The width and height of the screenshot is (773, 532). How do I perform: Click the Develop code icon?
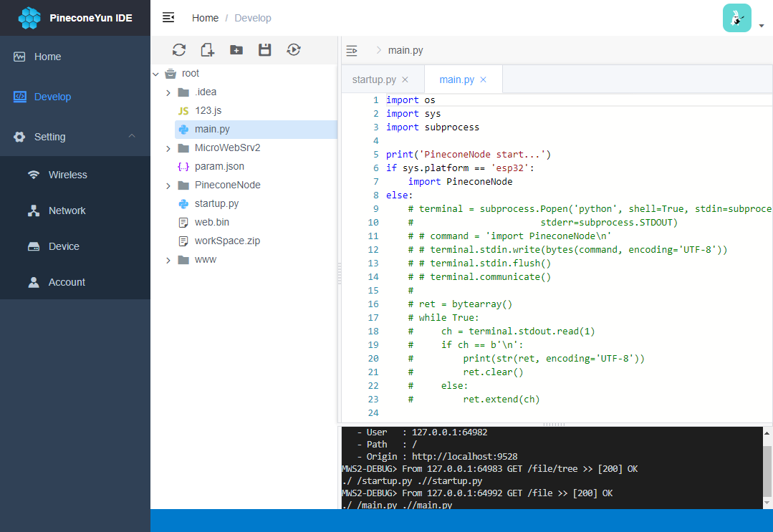click(20, 96)
